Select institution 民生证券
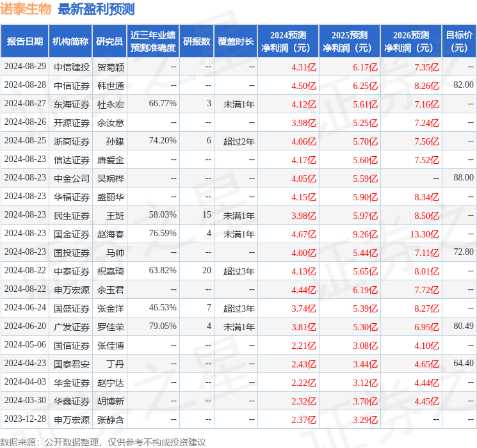 (x=72, y=216)
